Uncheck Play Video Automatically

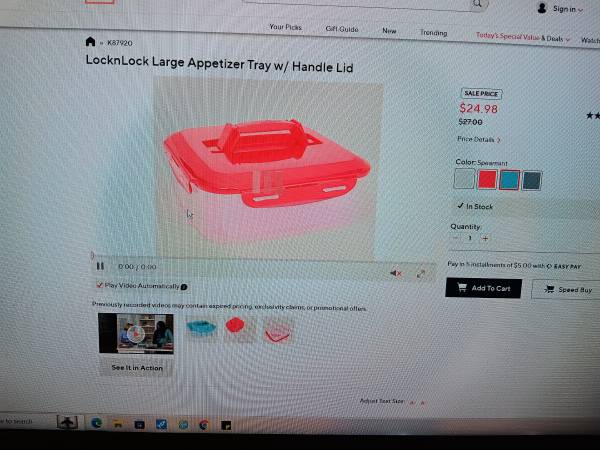coord(99,285)
